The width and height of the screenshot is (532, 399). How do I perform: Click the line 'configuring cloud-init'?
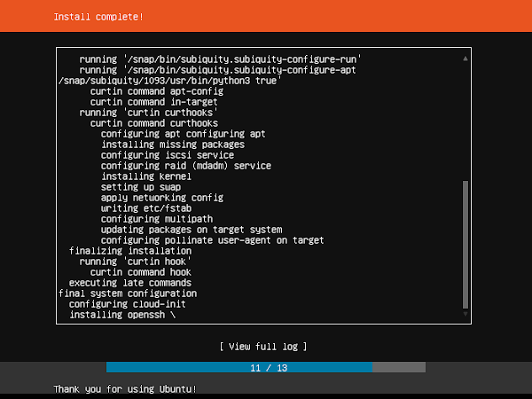127,304
